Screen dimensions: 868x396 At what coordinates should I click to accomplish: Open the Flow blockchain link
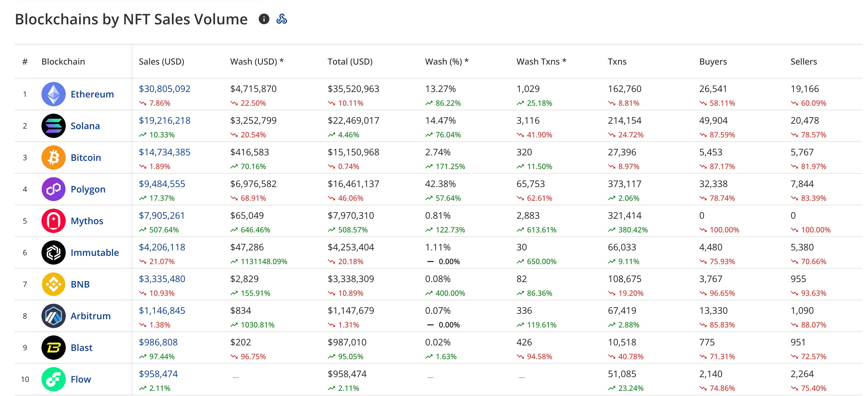click(80, 379)
